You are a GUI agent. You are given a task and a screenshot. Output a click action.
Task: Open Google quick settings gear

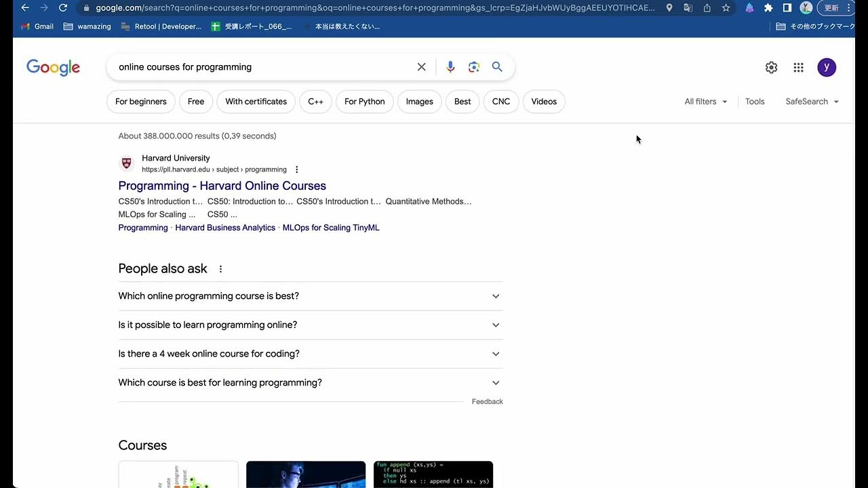pyautogui.click(x=771, y=67)
